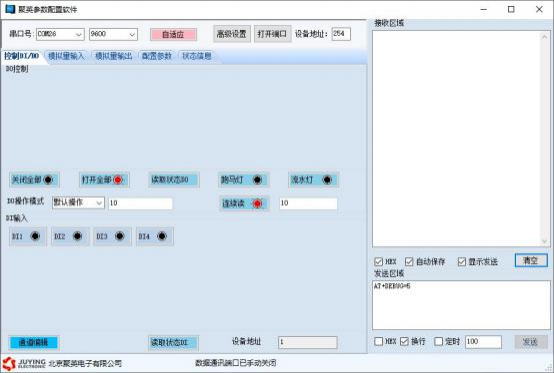
Task: Click the 关闭全部 indicator button
Action: [34, 179]
